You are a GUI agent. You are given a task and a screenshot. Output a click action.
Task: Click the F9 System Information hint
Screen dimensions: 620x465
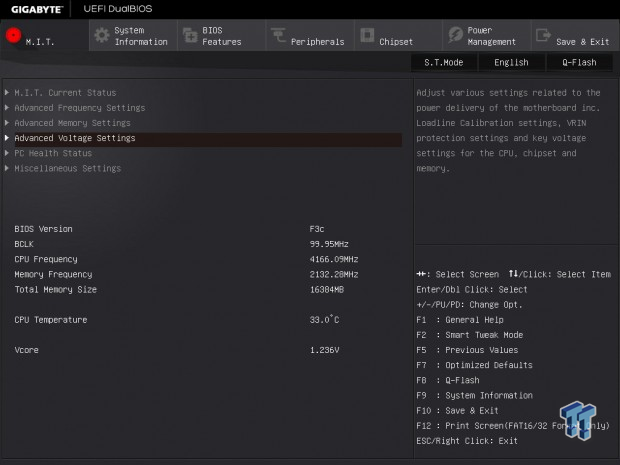point(474,395)
